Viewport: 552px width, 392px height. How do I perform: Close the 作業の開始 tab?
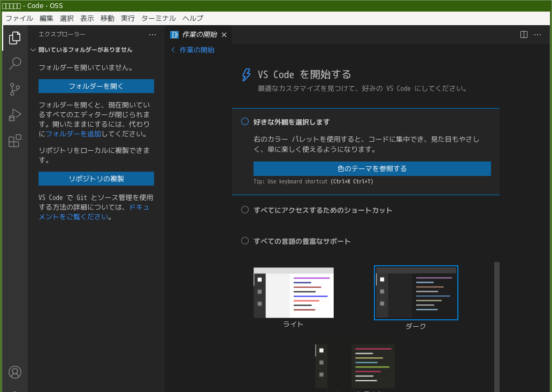(224, 34)
